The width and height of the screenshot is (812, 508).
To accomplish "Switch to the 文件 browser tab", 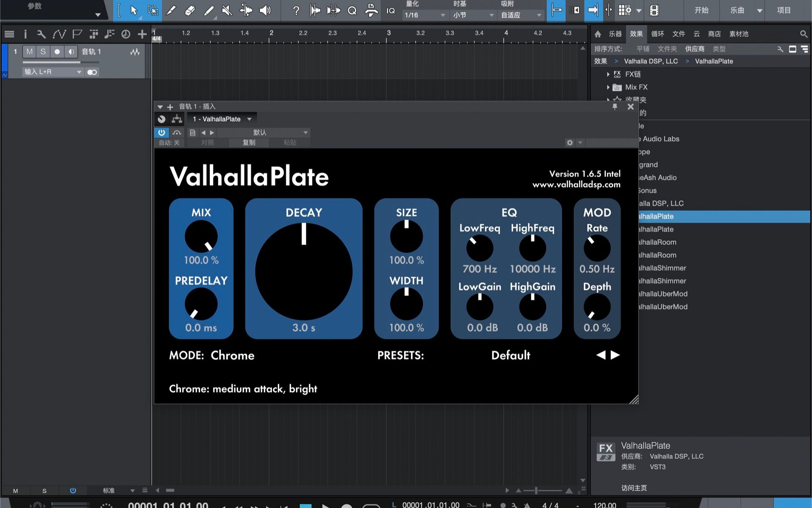I will pos(678,34).
